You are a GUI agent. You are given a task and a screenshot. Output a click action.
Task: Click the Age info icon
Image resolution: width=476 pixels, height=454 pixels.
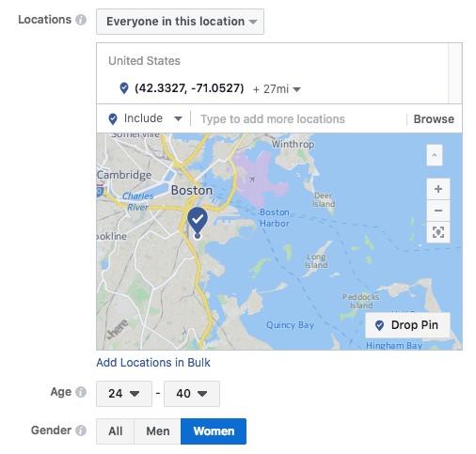(x=81, y=392)
